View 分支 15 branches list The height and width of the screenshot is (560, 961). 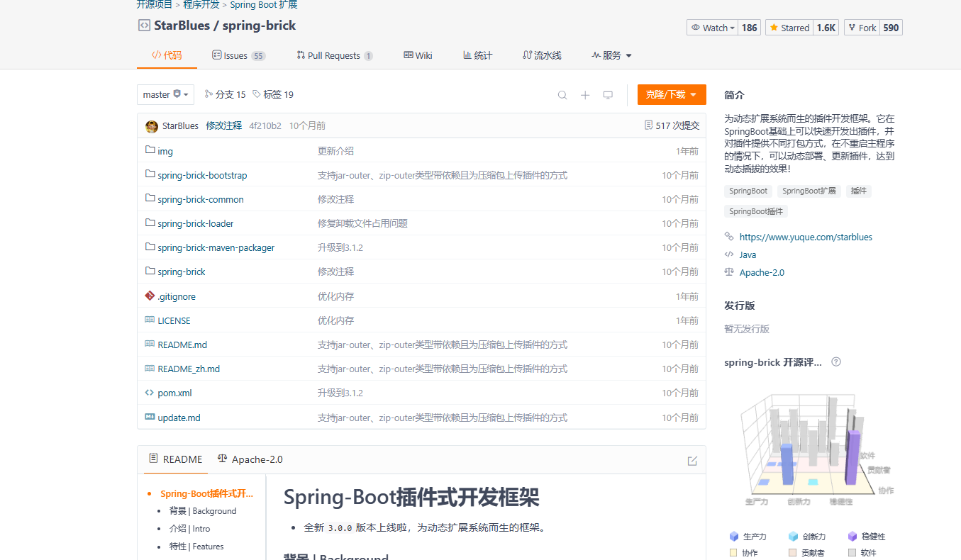225,94
